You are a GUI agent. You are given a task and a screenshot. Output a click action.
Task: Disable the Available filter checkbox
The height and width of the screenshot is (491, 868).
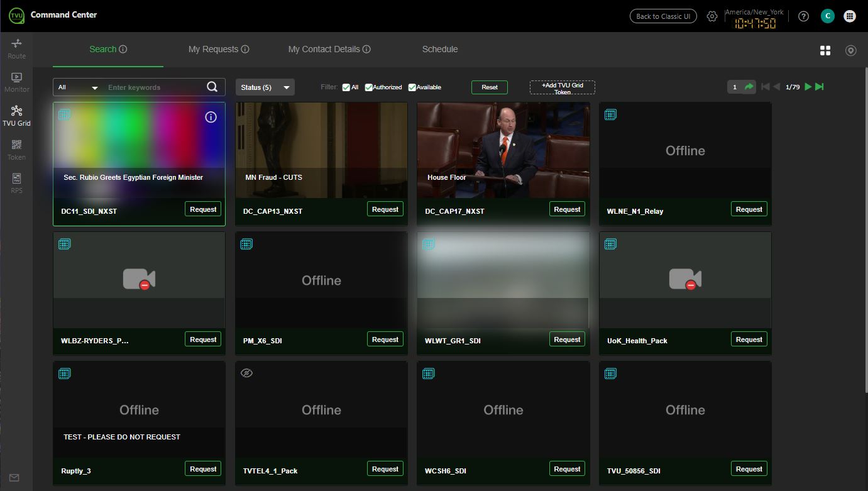[412, 87]
